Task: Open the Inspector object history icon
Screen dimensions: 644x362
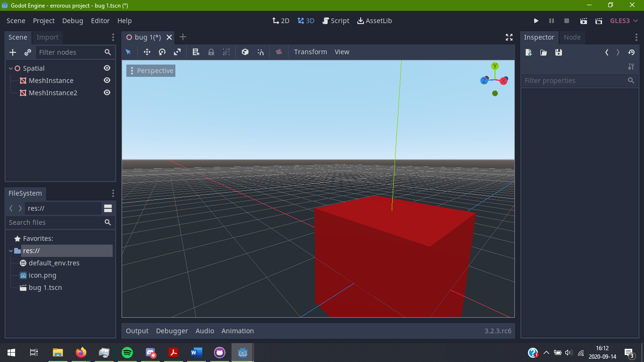Action: 631,52
